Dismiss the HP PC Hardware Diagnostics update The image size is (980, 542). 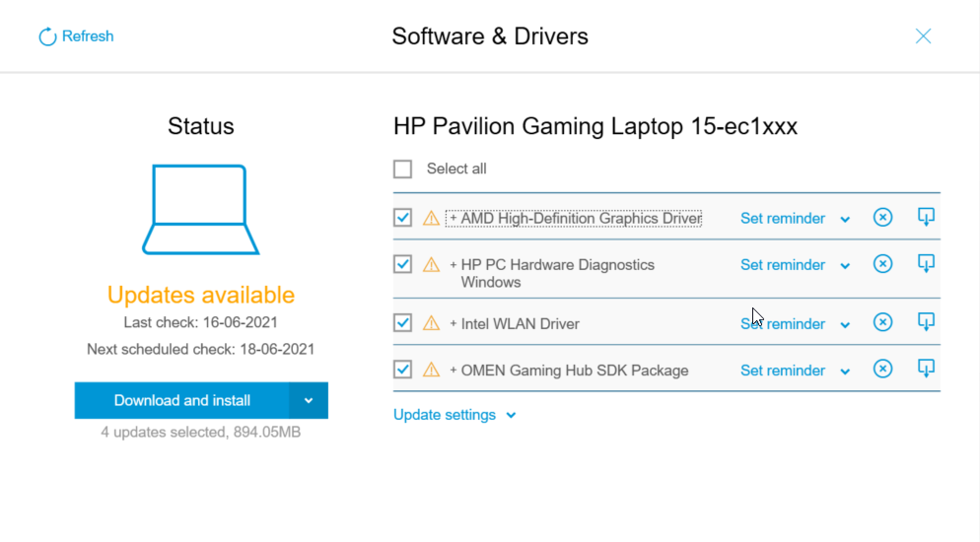click(882, 264)
